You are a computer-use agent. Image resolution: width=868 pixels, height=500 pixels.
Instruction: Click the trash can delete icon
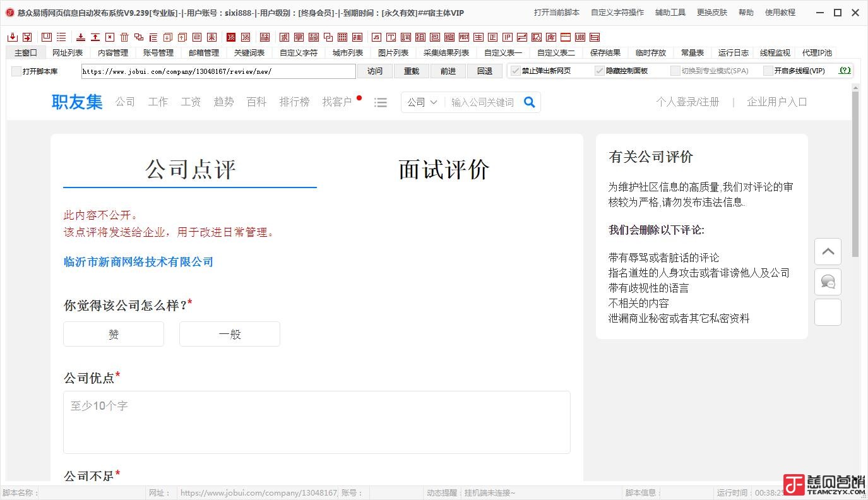click(124, 37)
